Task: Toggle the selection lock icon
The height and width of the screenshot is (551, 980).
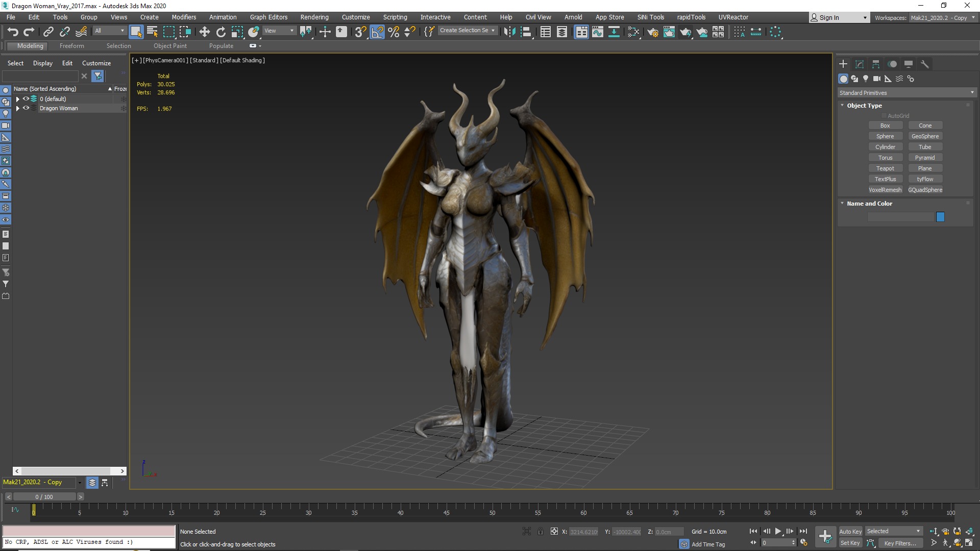Action: click(540, 532)
